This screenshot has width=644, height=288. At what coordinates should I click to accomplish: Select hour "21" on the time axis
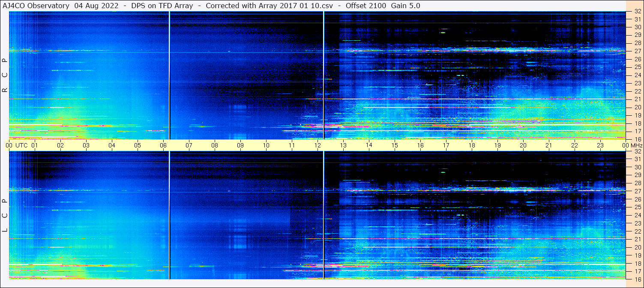pos(549,145)
